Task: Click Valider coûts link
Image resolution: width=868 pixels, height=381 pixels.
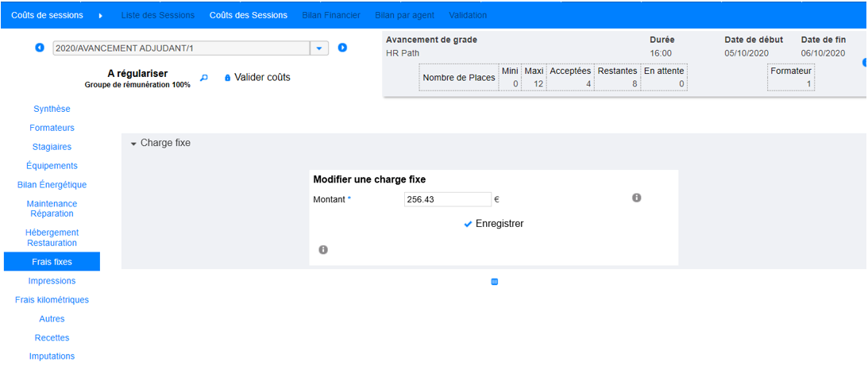Action: 262,78
